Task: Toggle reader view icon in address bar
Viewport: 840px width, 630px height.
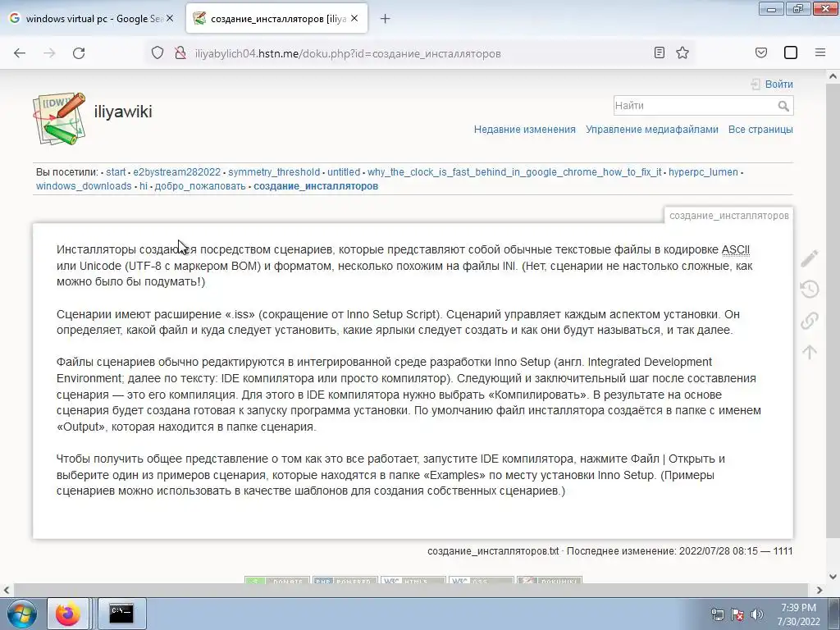Action: coord(660,52)
